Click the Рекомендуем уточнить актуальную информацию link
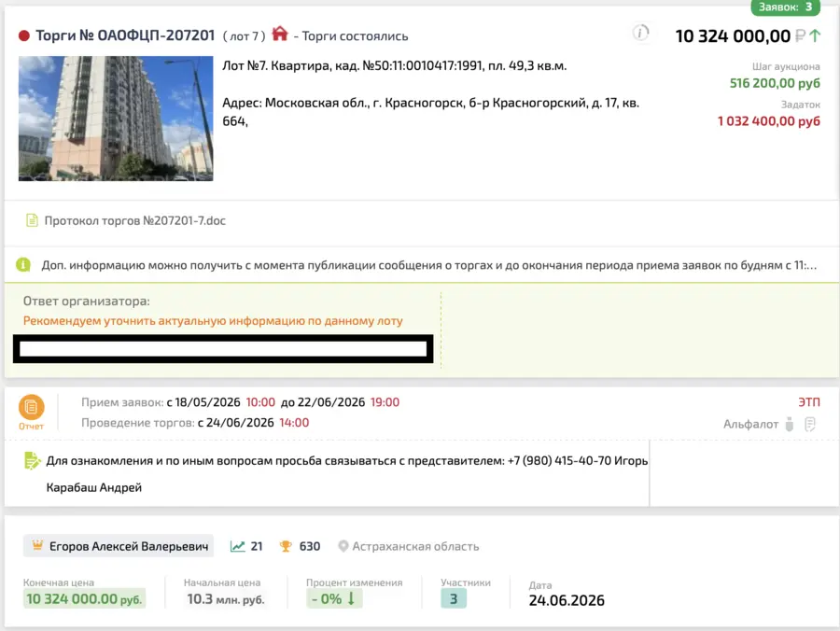Image resolution: width=840 pixels, height=631 pixels. click(213, 321)
